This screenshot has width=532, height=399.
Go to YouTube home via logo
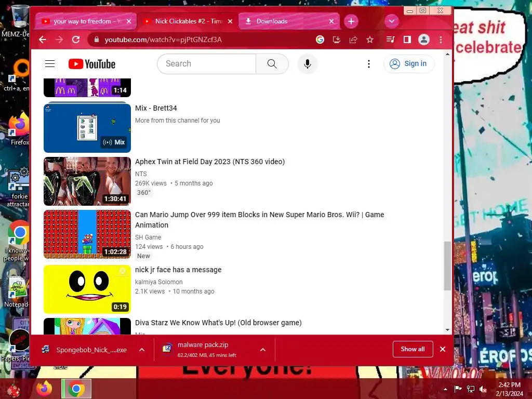coord(92,64)
